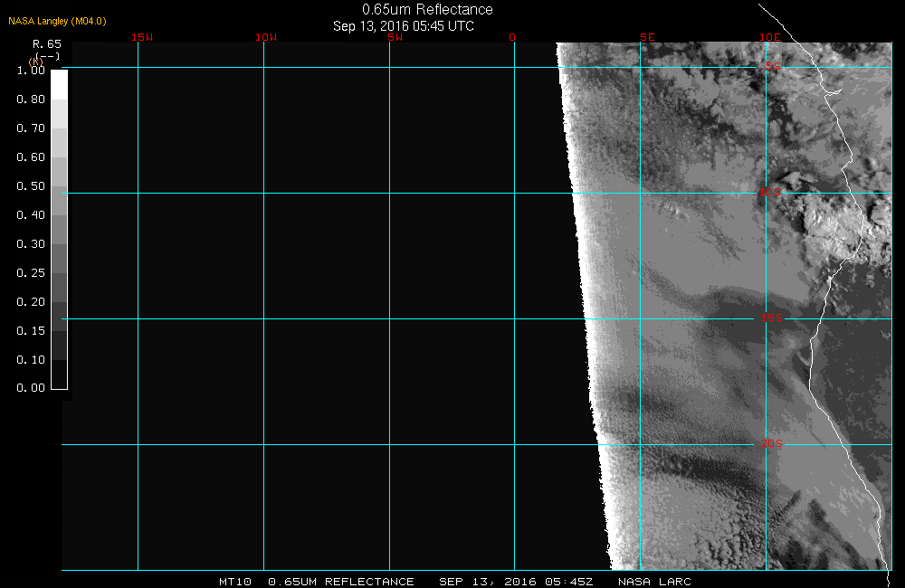Viewport: 905px width, 588px height.
Task: Click the 0.70 colorbar value
Action: pos(31,128)
